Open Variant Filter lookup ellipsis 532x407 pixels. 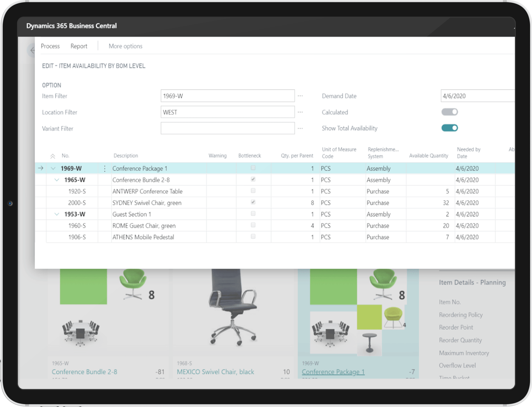300,128
